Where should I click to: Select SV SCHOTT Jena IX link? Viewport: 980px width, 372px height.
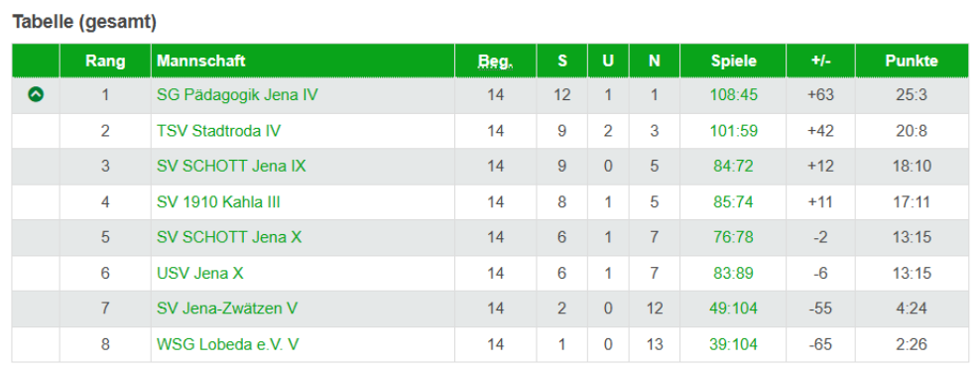tap(231, 167)
